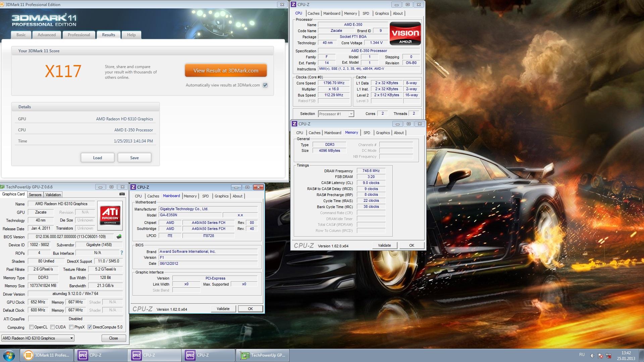Click the GPU-Z BIOS Version field

tap(70, 237)
